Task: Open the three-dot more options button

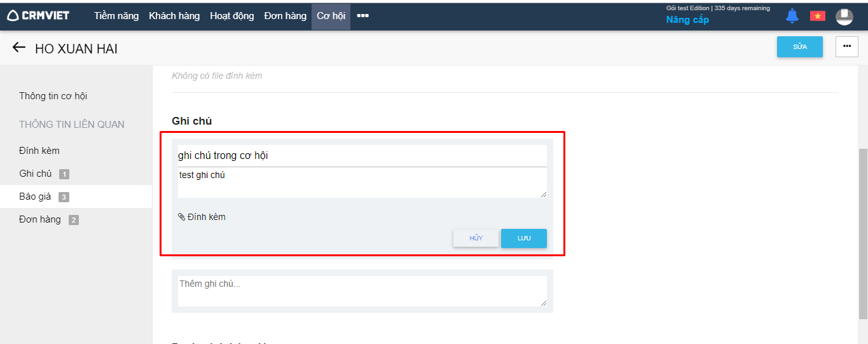Action: pos(846,46)
